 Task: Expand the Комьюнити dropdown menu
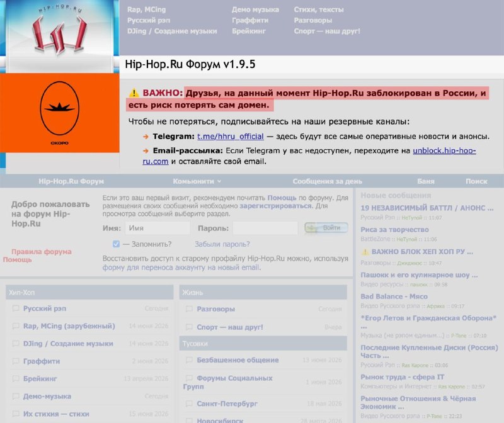(197, 181)
